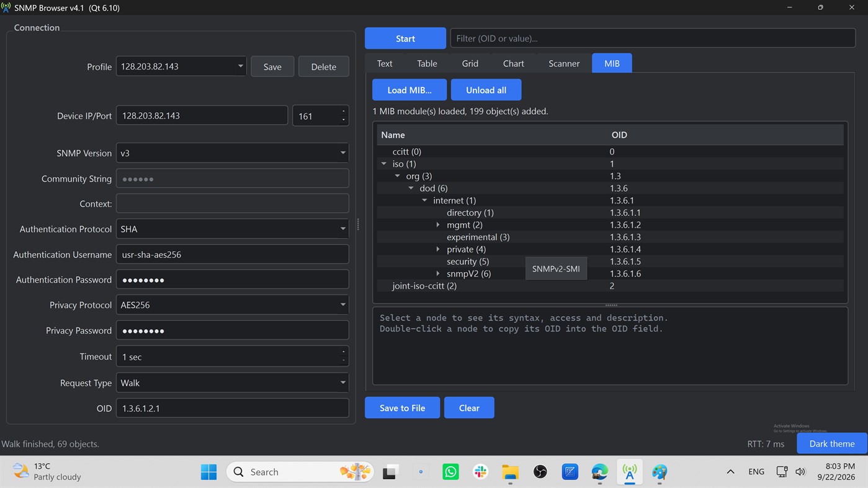Click the Timeout stepper showing 1 sec
Viewport: 868px width, 488px height.
(232, 357)
